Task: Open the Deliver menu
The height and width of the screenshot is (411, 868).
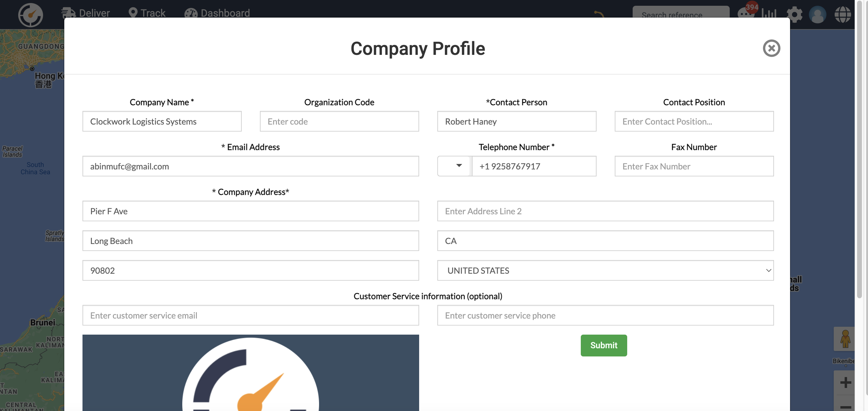Action: [x=86, y=13]
